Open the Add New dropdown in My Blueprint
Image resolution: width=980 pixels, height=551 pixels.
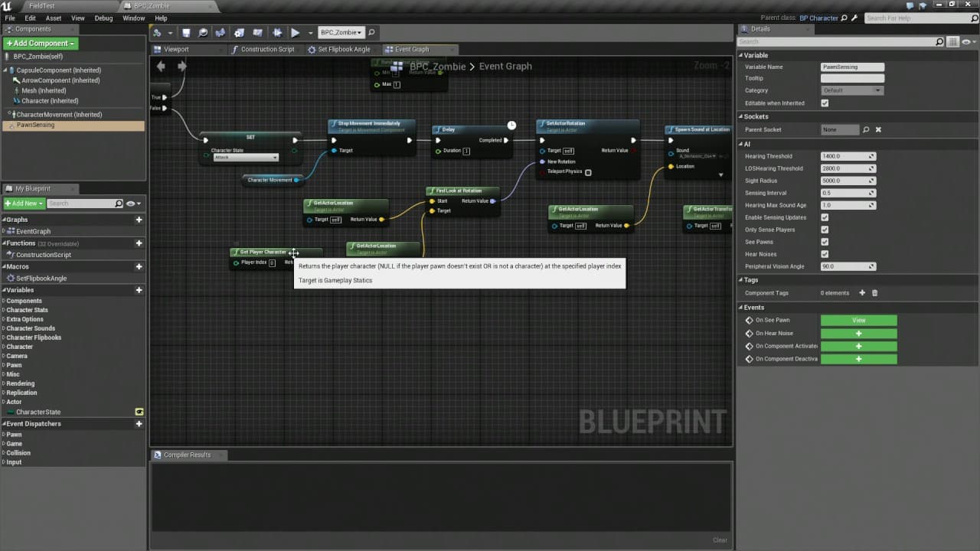(24, 204)
